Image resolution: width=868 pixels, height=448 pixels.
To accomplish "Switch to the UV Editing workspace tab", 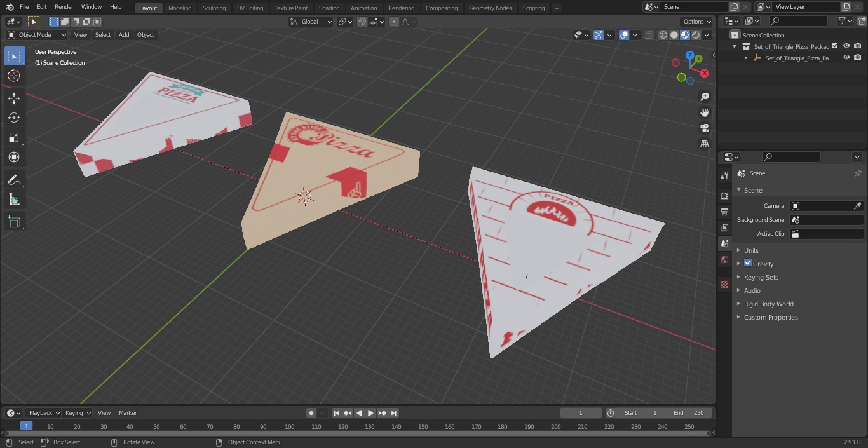I will click(x=250, y=8).
